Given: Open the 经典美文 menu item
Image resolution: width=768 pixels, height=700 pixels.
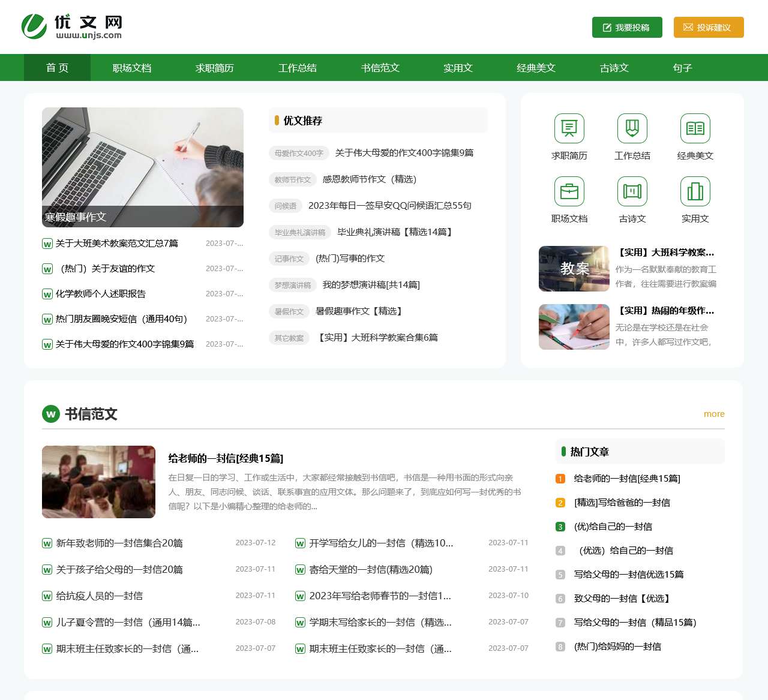Looking at the screenshot, I should (536, 68).
